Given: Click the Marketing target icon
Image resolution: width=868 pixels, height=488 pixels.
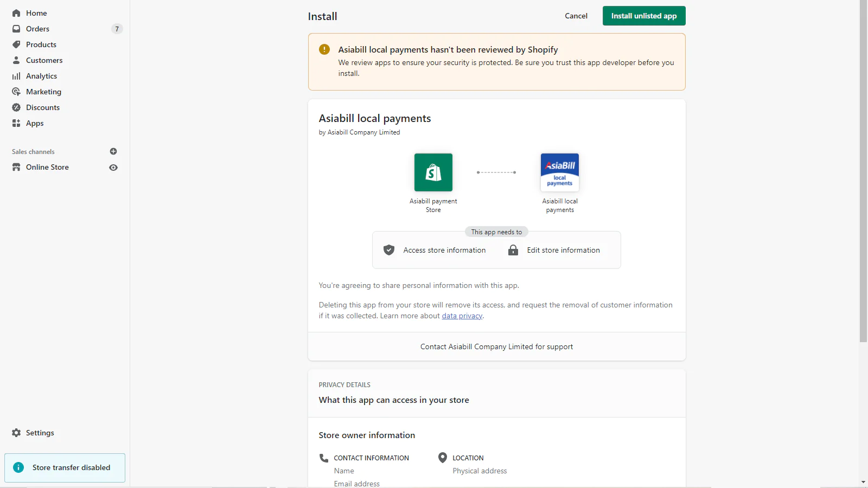Looking at the screenshot, I should [16, 92].
